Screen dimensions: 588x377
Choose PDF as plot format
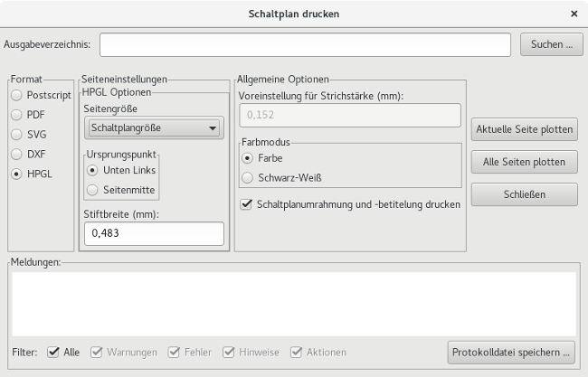(x=16, y=115)
